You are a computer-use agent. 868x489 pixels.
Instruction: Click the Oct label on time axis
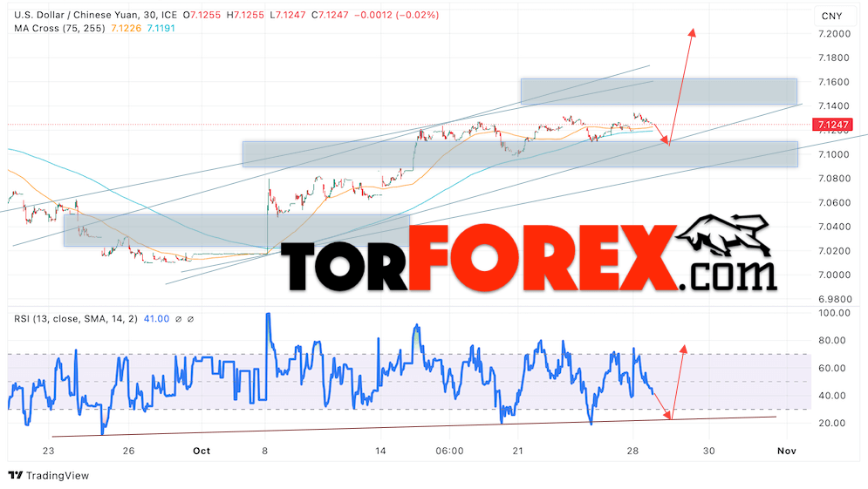click(x=202, y=451)
